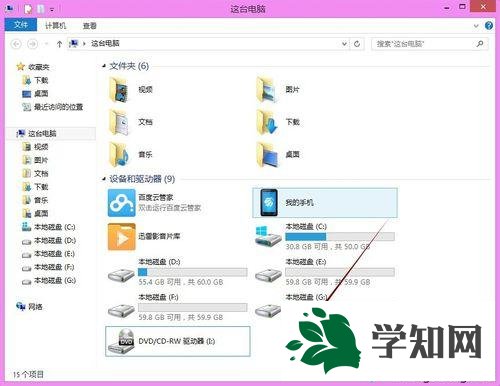Viewport: 500px width, 386px height.
Task: Click the D: drive usage bar
Action: coord(193,272)
